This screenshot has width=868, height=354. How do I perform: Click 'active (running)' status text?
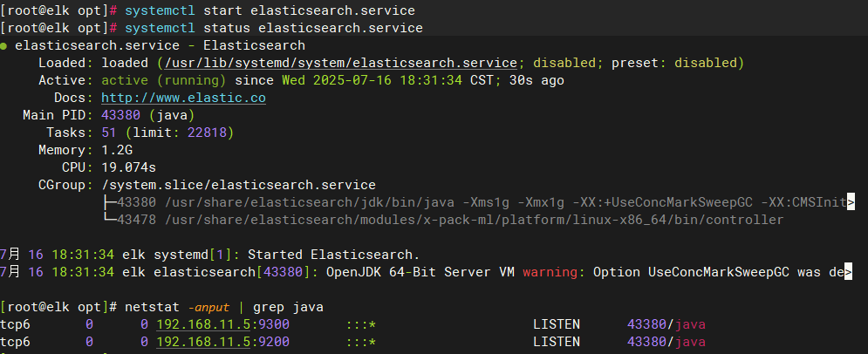(164, 80)
